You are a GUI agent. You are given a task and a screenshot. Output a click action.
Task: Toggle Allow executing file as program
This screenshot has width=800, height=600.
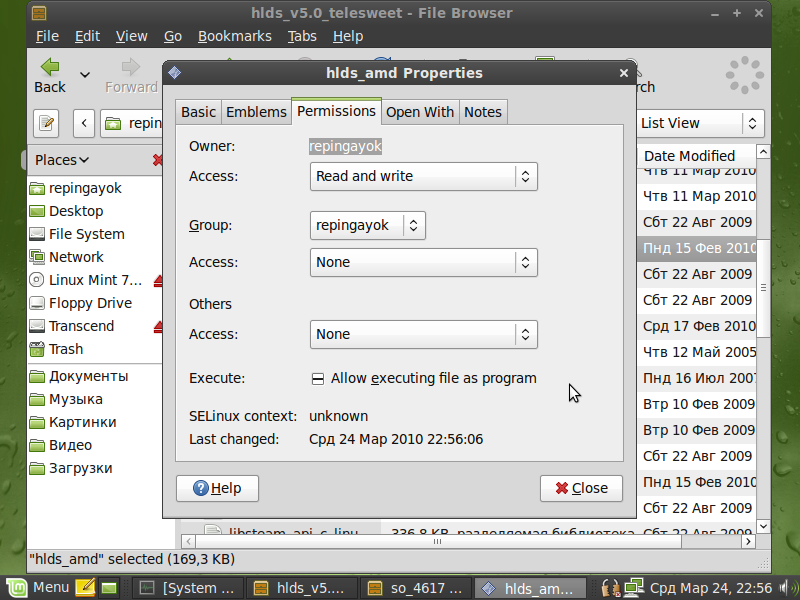point(317,379)
